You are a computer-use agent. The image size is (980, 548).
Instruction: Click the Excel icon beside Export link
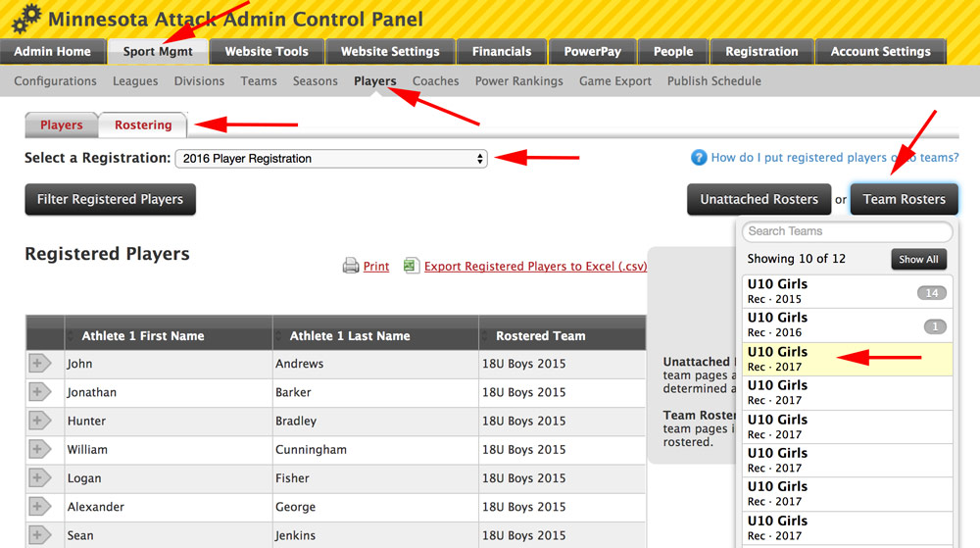pos(412,266)
